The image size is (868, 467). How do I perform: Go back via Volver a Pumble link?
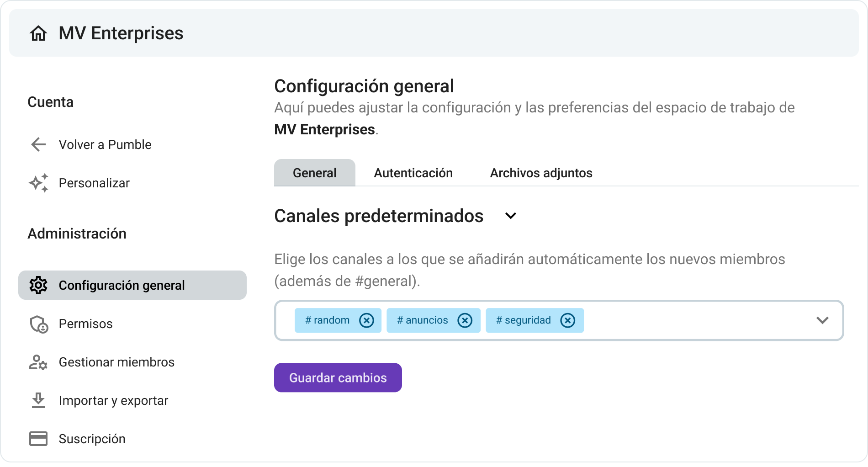point(105,145)
